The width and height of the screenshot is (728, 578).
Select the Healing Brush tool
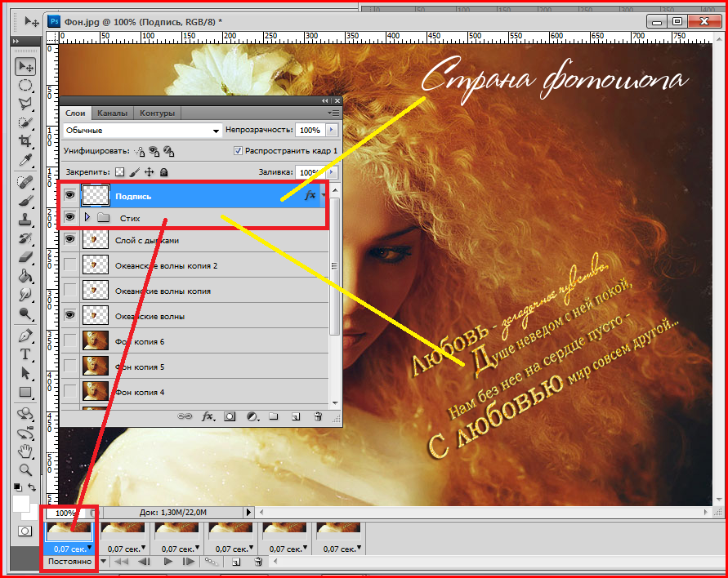point(25,182)
